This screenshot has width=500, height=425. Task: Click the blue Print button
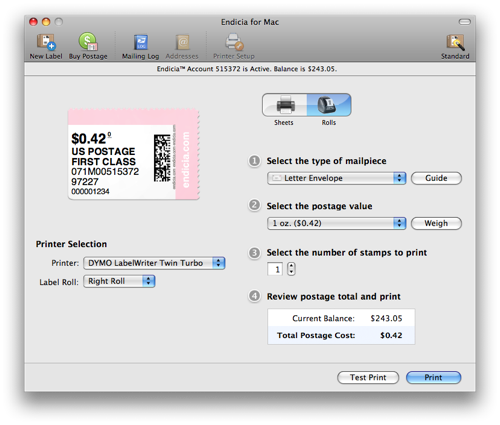433,377
